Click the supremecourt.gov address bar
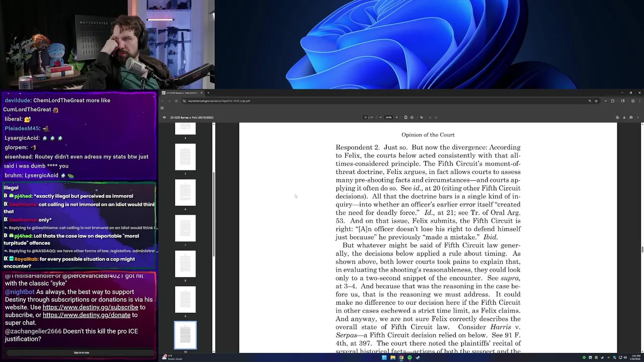644x362 pixels. pos(382,101)
